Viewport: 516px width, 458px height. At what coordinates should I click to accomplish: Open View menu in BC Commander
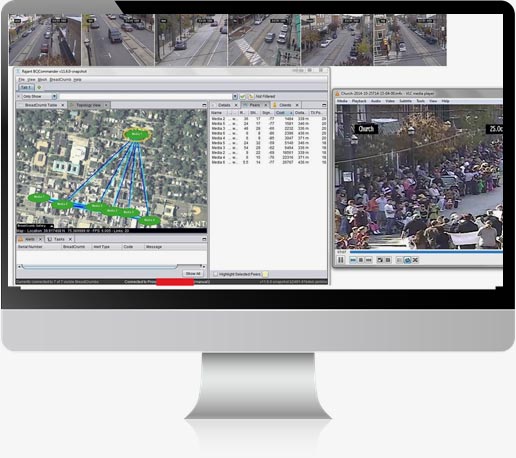[x=31, y=80]
